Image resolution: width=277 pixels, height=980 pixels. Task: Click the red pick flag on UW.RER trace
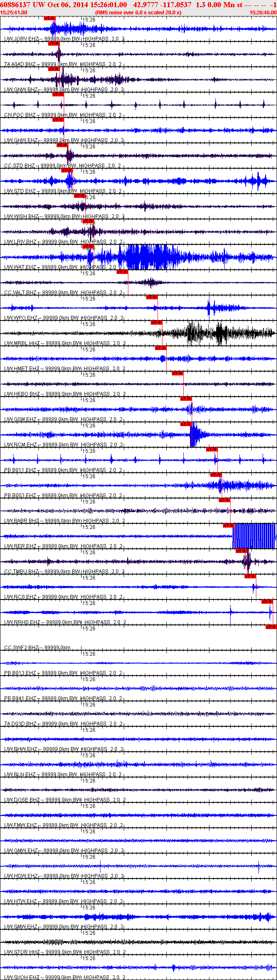228,526
